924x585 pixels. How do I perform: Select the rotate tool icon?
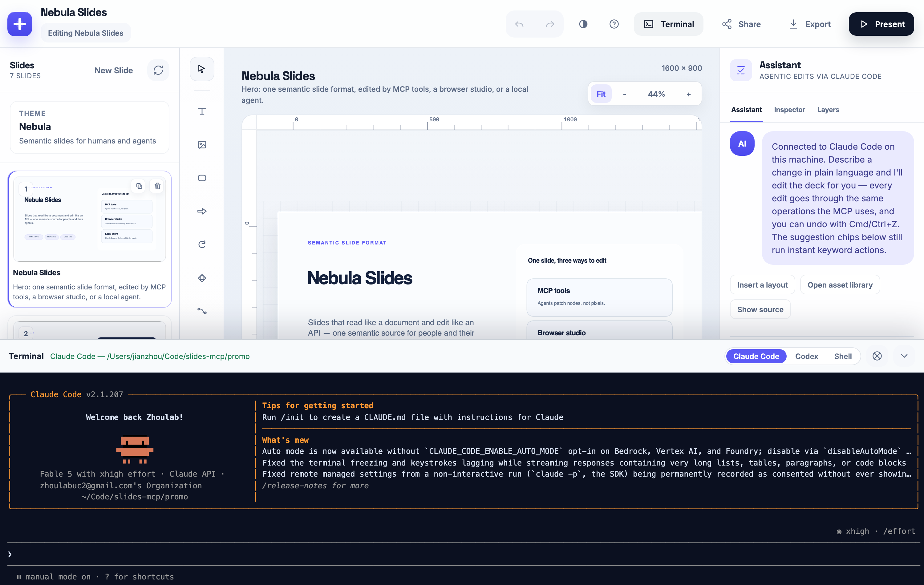point(202,244)
